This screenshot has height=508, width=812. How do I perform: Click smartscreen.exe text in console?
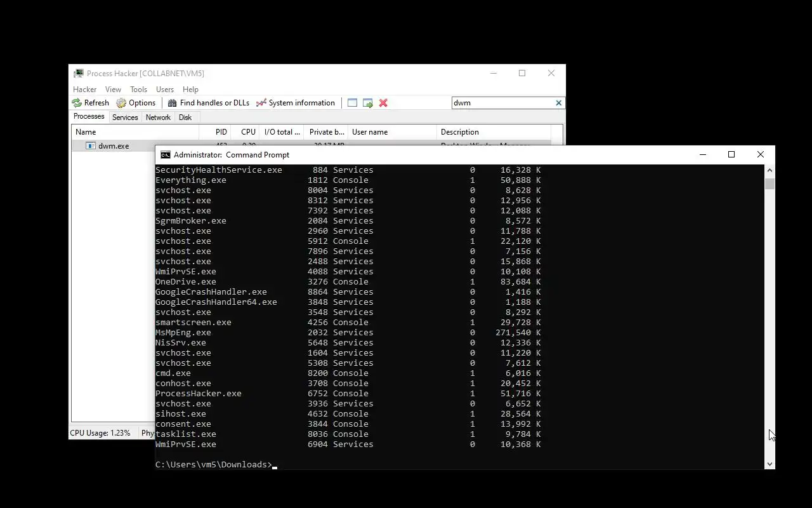[x=193, y=323]
